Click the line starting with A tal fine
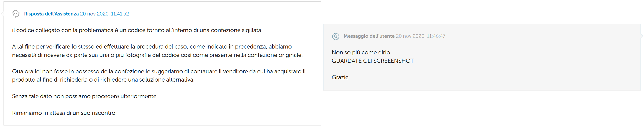Screen dimensions: 644x128 point(152,47)
